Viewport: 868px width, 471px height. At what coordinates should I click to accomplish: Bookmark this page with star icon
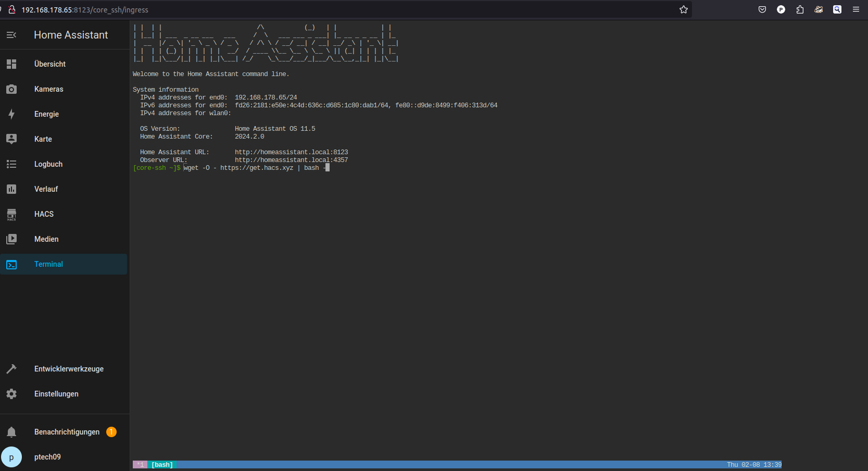pyautogui.click(x=684, y=9)
